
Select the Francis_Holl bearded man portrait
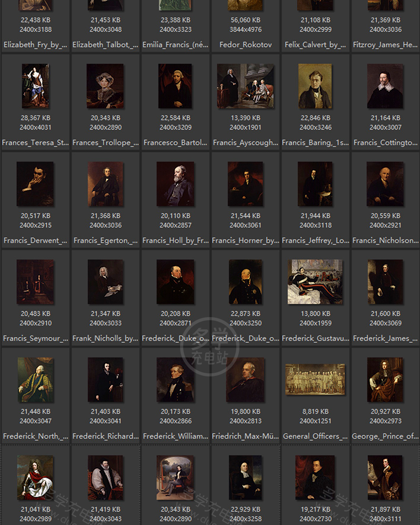tap(175, 184)
